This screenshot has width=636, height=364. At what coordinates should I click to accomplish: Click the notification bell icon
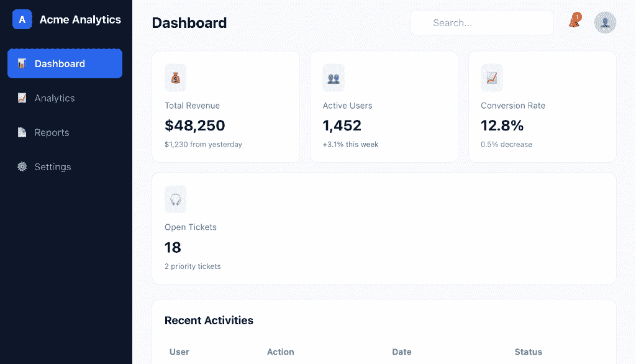pos(575,20)
